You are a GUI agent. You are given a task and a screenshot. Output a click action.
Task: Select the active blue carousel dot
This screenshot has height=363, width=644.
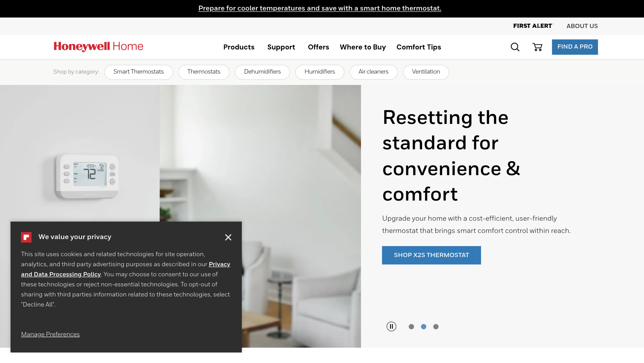coord(424,327)
